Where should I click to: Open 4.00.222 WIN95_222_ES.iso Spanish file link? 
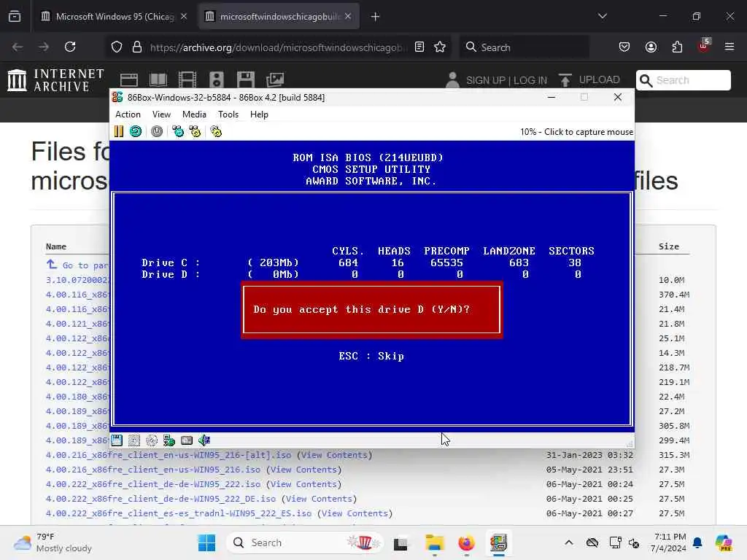click(x=178, y=513)
